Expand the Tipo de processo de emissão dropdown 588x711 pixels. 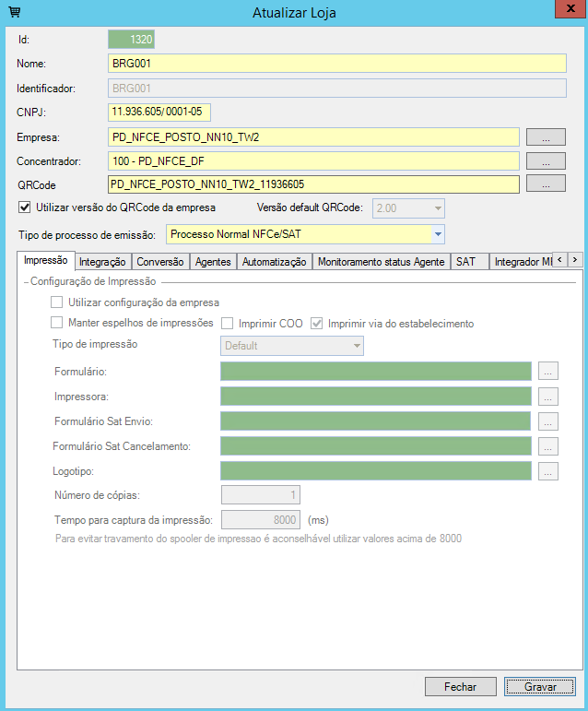438,234
